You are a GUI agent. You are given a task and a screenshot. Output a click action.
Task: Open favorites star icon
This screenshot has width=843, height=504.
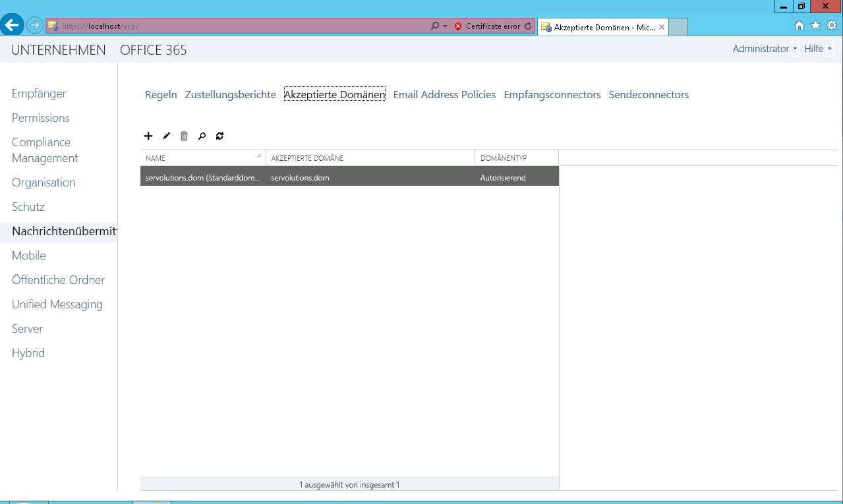(815, 26)
